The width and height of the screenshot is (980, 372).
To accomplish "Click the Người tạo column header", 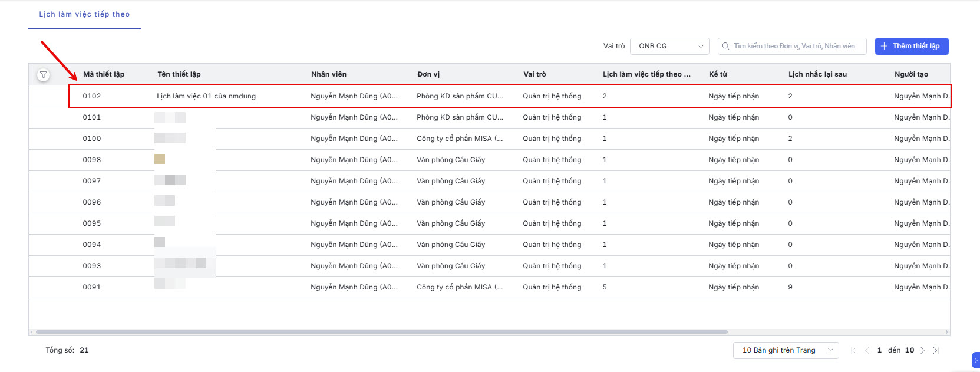I will pos(911,74).
